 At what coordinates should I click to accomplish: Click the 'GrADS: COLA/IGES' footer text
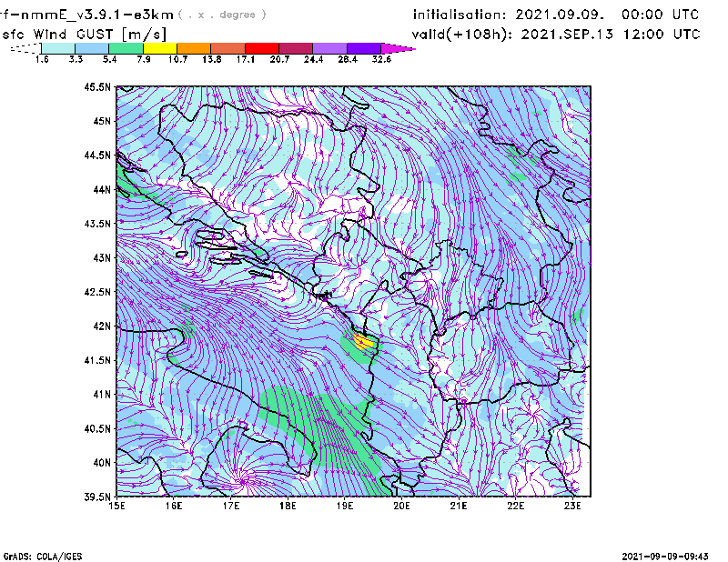[43, 557]
